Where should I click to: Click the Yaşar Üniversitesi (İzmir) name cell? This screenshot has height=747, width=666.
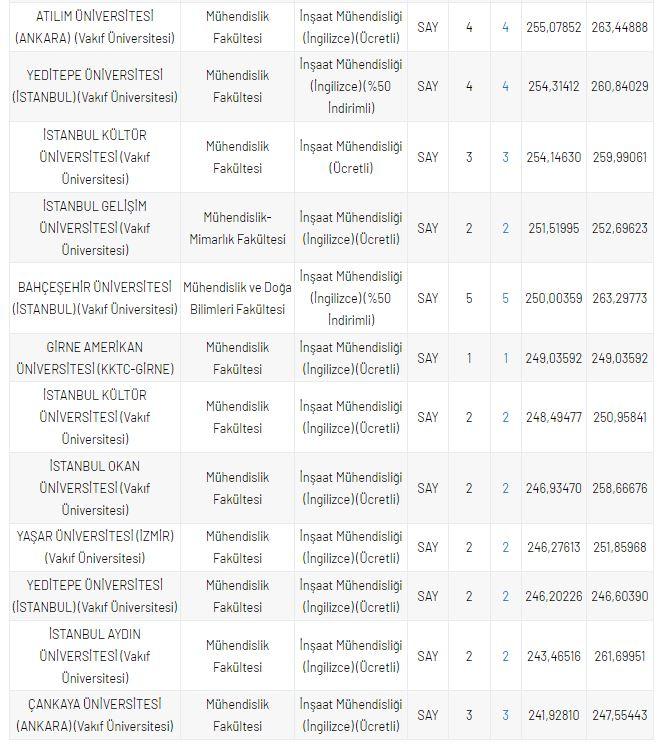click(94, 547)
